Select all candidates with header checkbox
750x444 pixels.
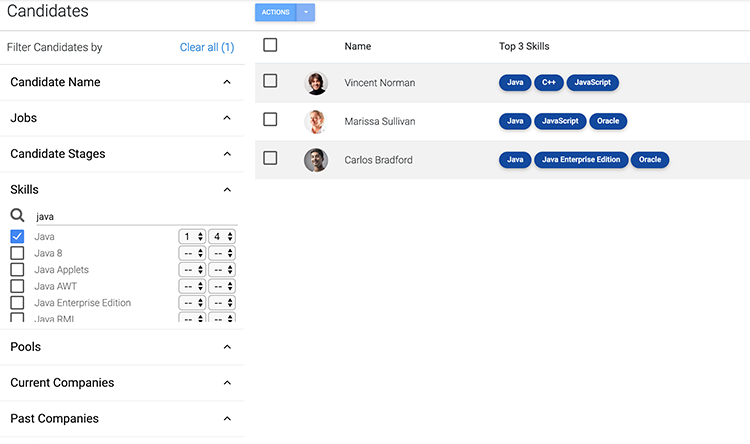pyautogui.click(x=270, y=45)
